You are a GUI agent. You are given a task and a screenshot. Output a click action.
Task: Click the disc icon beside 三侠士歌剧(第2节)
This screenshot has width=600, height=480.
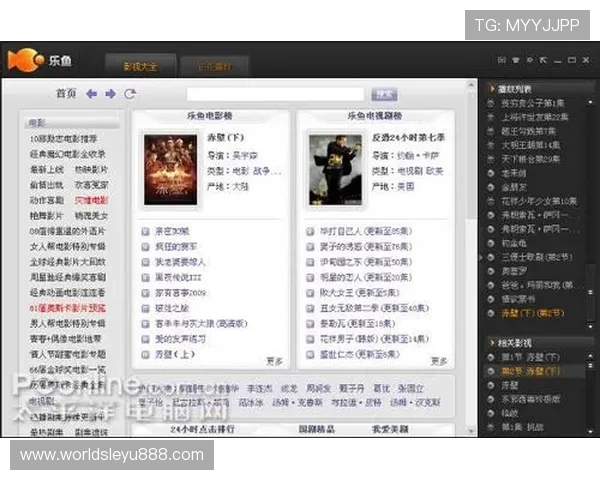pyautogui.click(x=491, y=257)
